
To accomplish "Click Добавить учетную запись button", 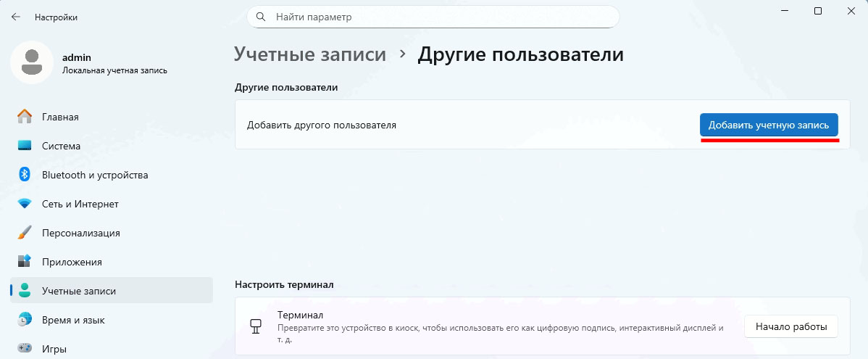I will (769, 125).
